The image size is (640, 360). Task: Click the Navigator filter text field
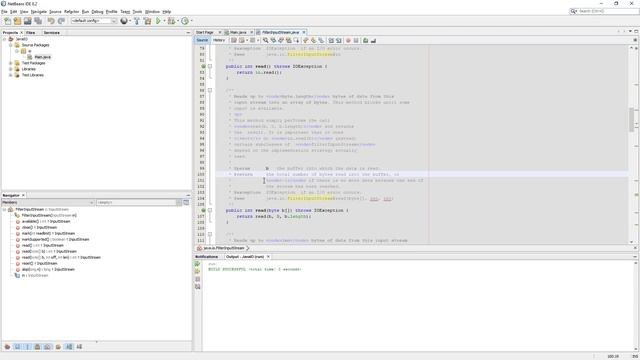pyautogui.click(x=136, y=202)
